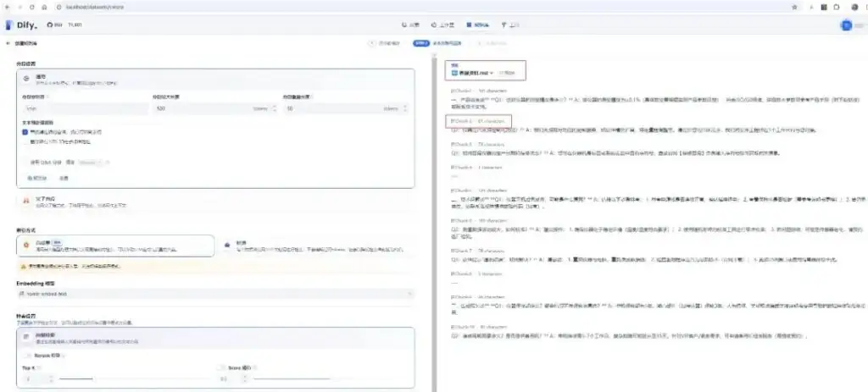
Task: Open the blue user avatar menu
Action: click(846, 25)
